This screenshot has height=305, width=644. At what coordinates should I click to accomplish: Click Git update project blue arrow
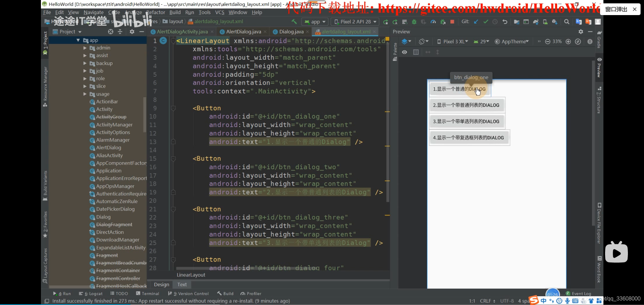click(x=476, y=22)
